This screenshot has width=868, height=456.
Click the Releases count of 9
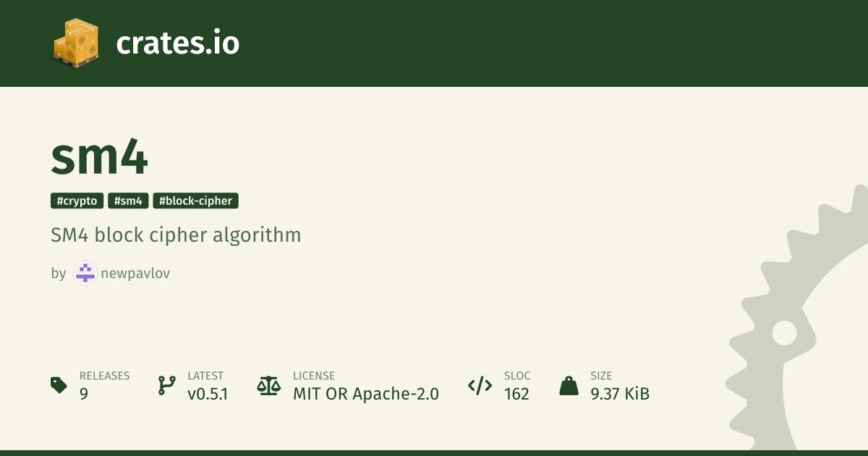coord(84,394)
